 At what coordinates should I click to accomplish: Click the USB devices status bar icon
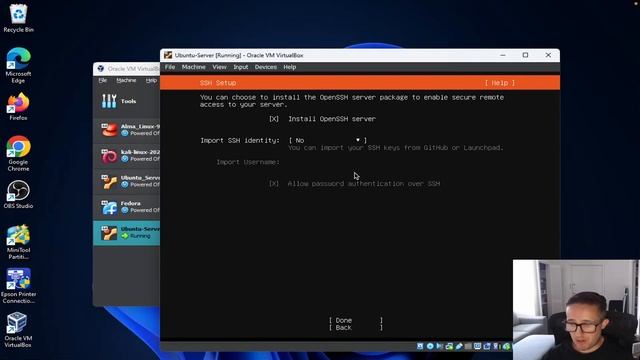point(459,347)
